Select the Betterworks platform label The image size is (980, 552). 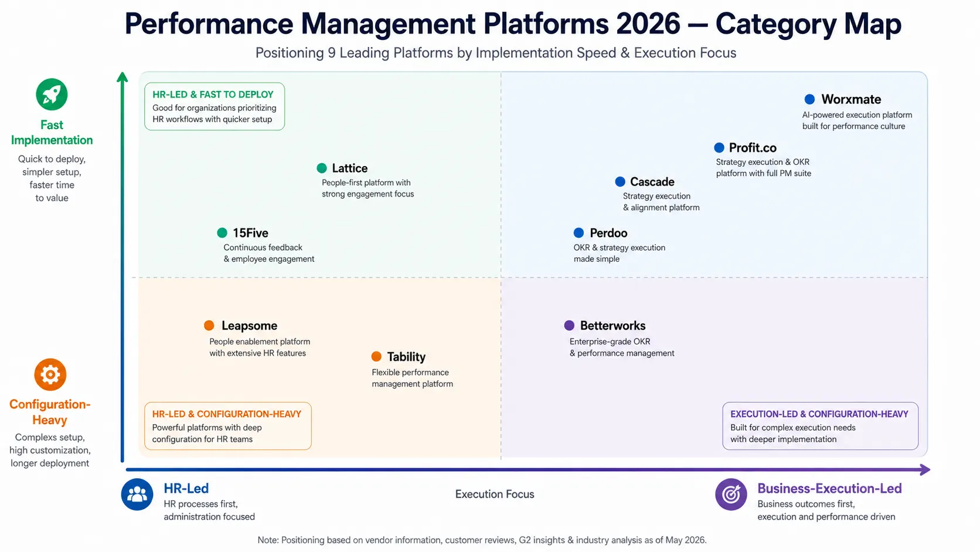[x=612, y=326]
